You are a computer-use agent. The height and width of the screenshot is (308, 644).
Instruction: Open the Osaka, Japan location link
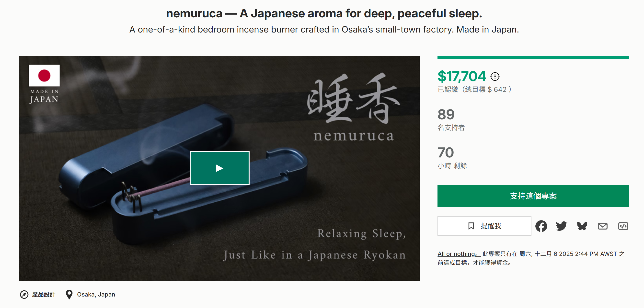click(96, 295)
